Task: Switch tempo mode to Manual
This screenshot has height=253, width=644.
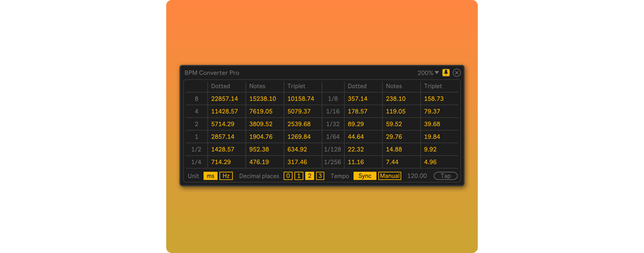Action: pyautogui.click(x=389, y=176)
